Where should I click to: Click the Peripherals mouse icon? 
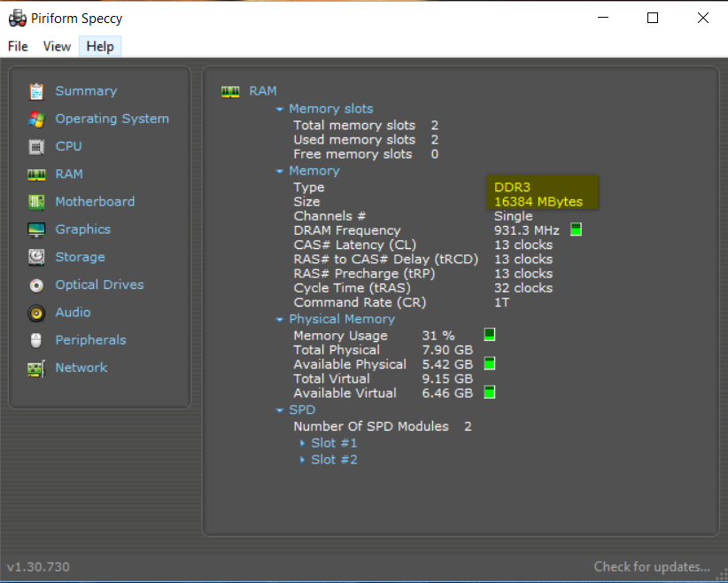pos(36,340)
